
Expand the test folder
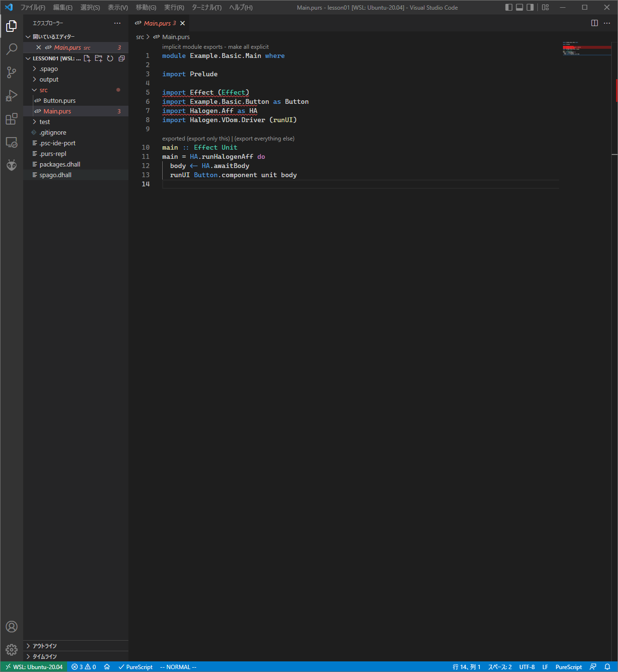click(x=76, y=122)
